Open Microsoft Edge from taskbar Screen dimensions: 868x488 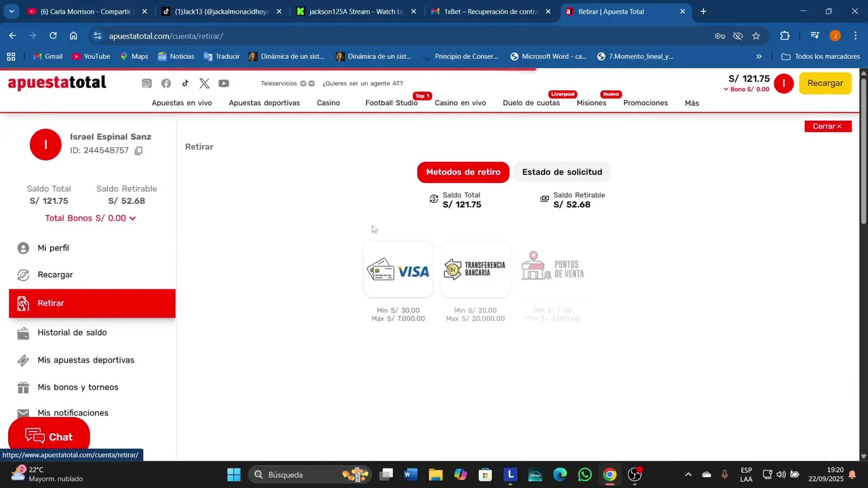[x=559, y=474]
